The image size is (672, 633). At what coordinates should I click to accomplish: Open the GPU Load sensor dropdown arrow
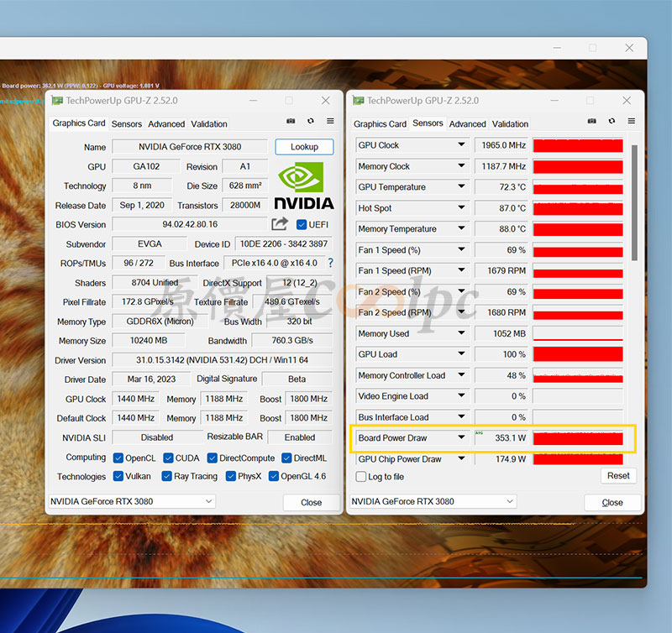coord(461,353)
